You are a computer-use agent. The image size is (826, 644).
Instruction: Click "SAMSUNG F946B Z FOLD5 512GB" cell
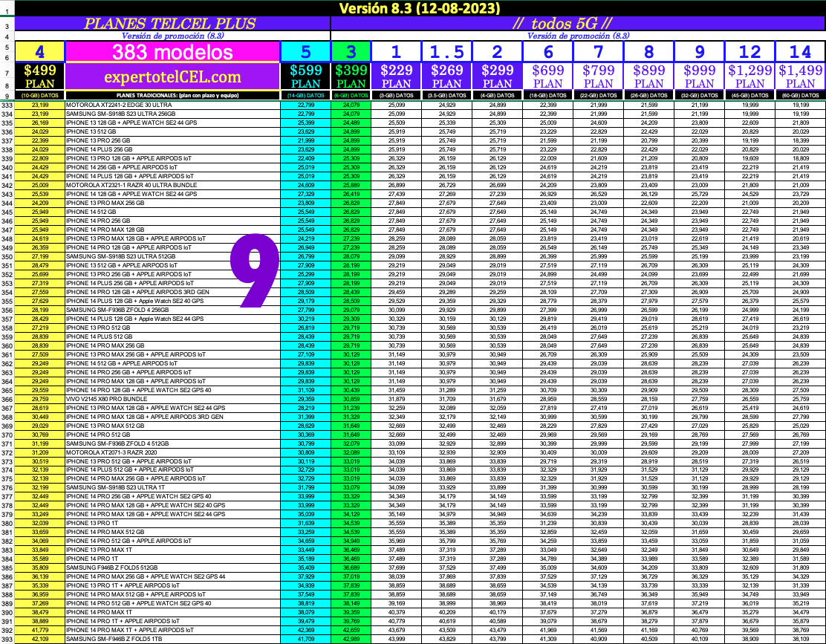[x=172, y=568]
